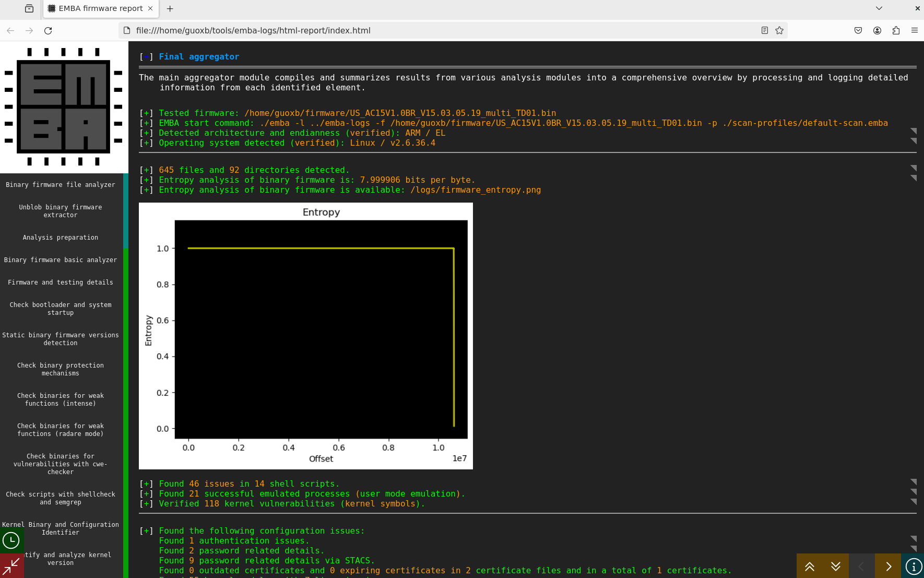Image resolution: width=924 pixels, height=578 pixels.
Task: Open Check binary protection mechanisms
Action: click(61, 369)
